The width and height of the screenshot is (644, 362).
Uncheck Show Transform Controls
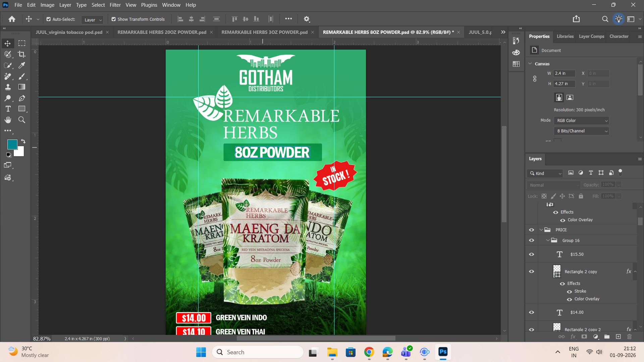(114, 19)
